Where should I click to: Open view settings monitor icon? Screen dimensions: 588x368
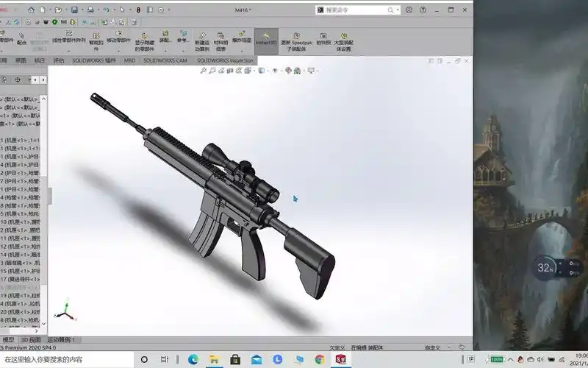coord(310,70)
